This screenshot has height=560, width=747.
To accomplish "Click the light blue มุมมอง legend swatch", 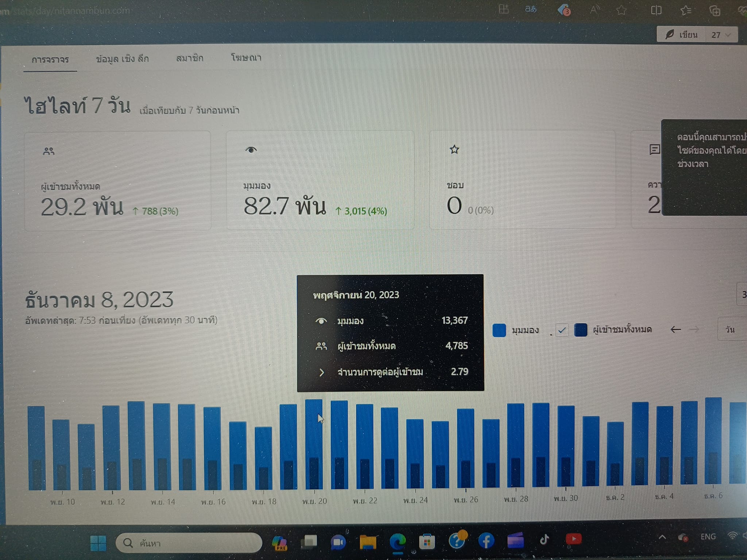I will 499,330.
